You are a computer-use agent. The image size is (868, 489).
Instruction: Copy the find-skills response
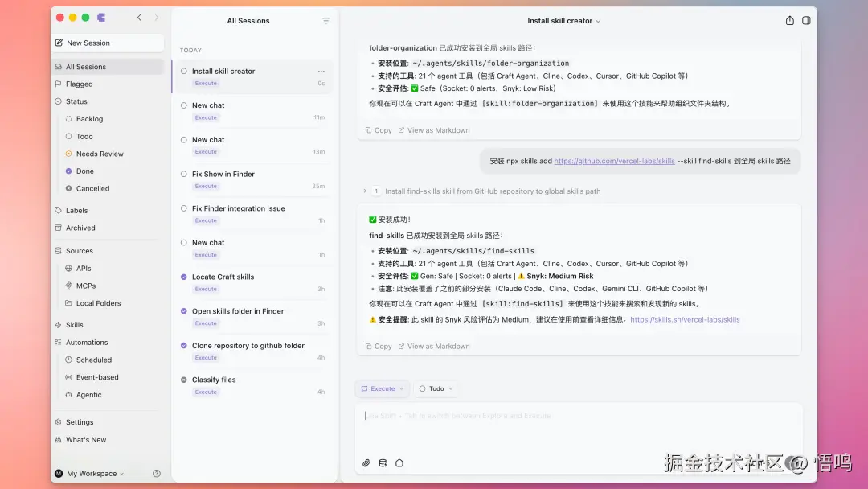tap(378, 347)
